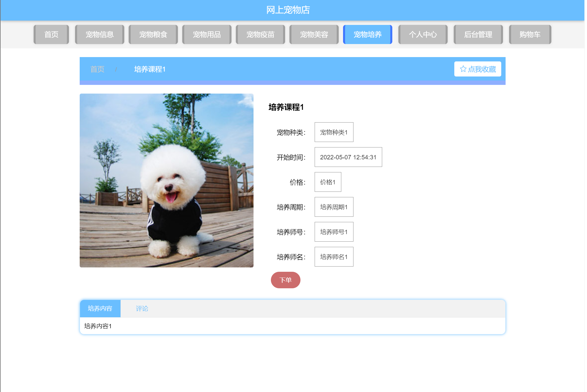Open the 首页 navigation menu item
The image size is (587, 392).
pyautogui.click(x=51, y=34)
